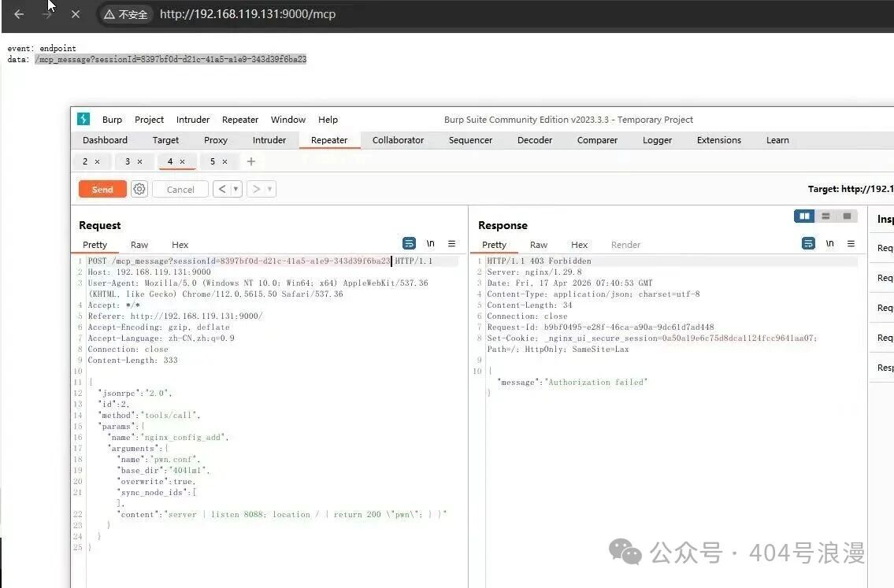Viewport: 894px width, 588px height.
Task: Click the request 'content' server line
Action: point(284,515)
